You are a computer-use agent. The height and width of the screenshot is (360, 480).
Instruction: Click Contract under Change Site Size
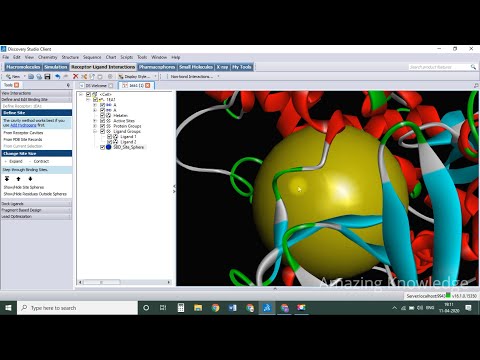(41, 161)
